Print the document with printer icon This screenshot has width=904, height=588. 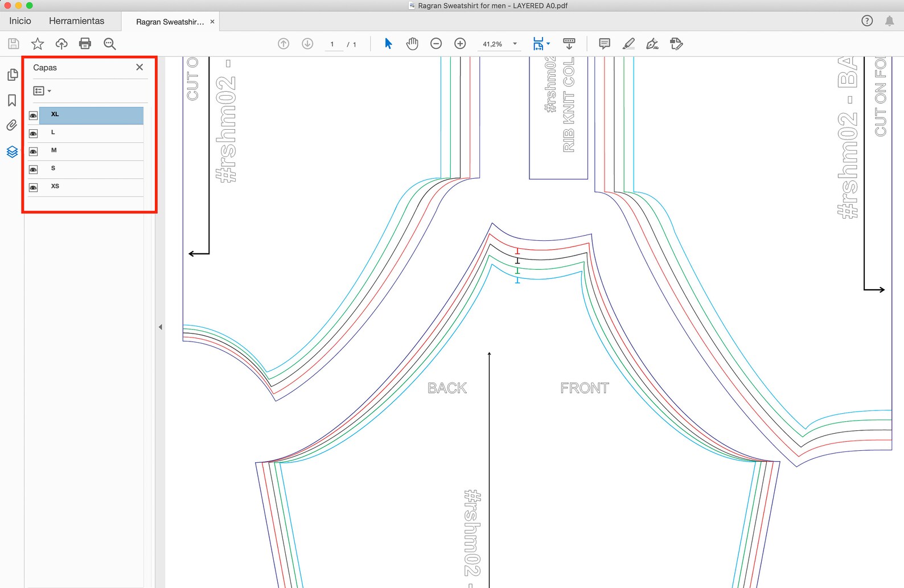pos(85,44)
